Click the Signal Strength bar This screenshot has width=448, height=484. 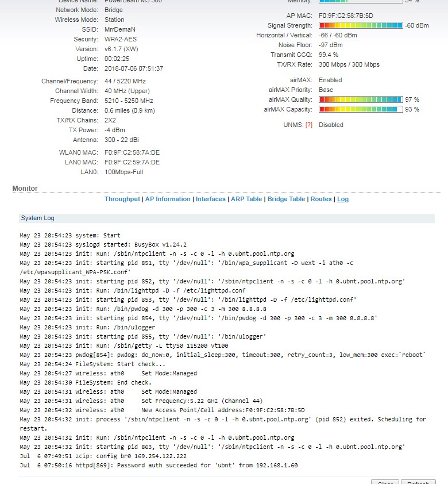[x=361, y=25]
